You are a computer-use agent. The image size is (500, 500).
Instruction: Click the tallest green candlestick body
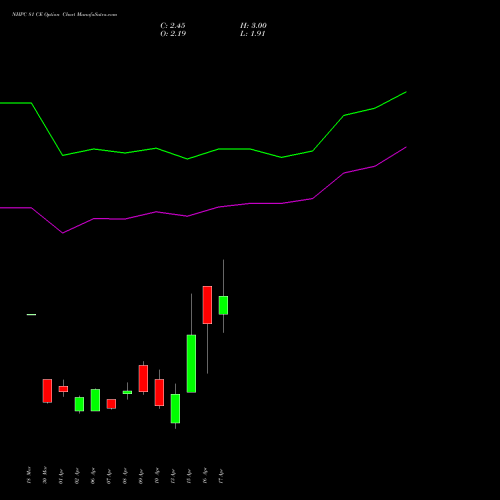click(x=191, y=364)
